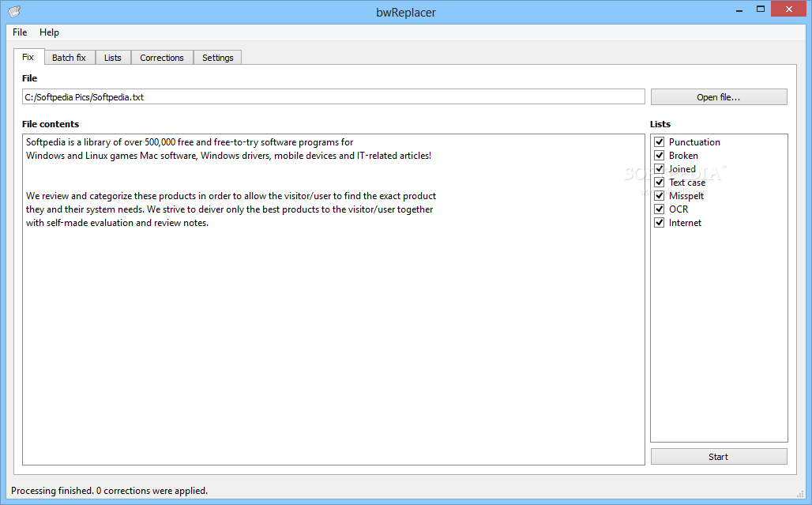Switch to the Lists tab
Viewport: 812px width, 505px height.
tap(112, 58)
